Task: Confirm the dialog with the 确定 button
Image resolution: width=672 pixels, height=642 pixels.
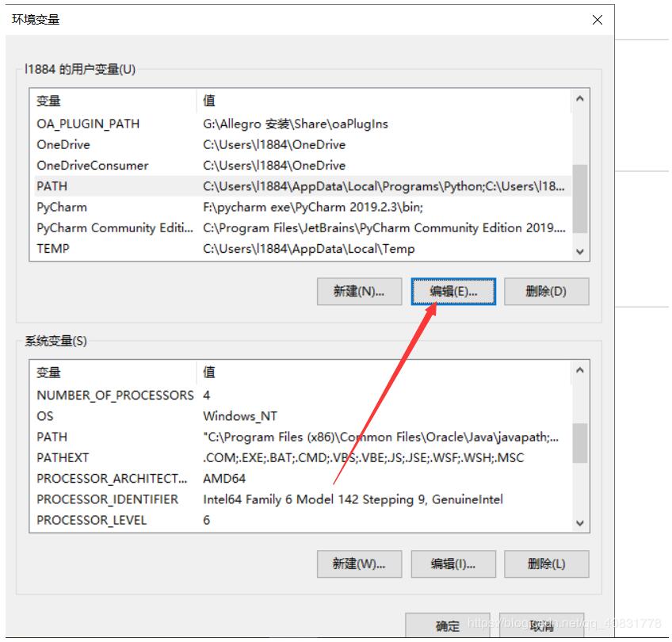Action: click(448, 626)
